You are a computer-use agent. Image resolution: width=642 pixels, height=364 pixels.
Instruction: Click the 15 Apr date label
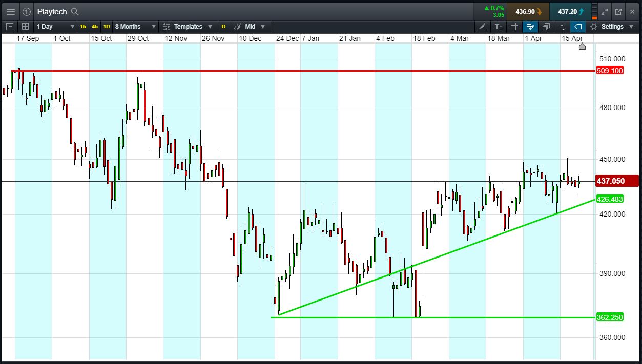572,38
